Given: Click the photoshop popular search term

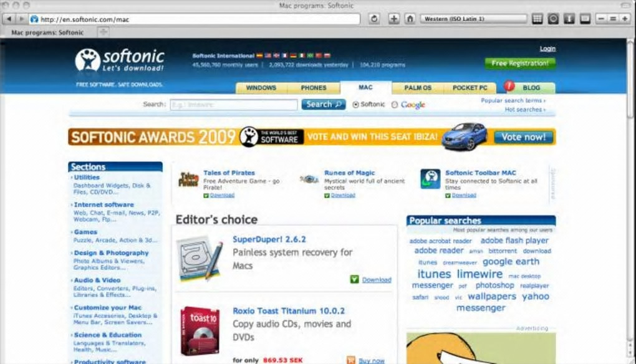Looking at the screenshot, I should pyautogui.click(x=494, y=285).
